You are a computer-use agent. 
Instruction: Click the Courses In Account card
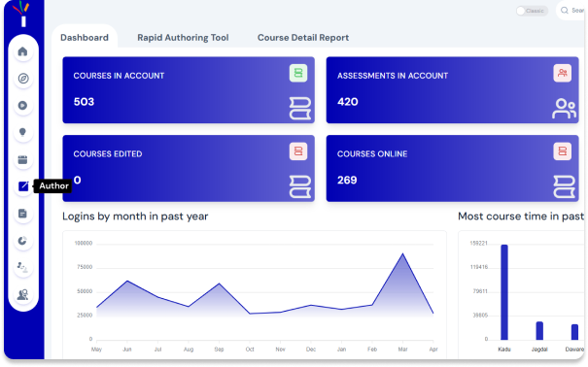189,90
